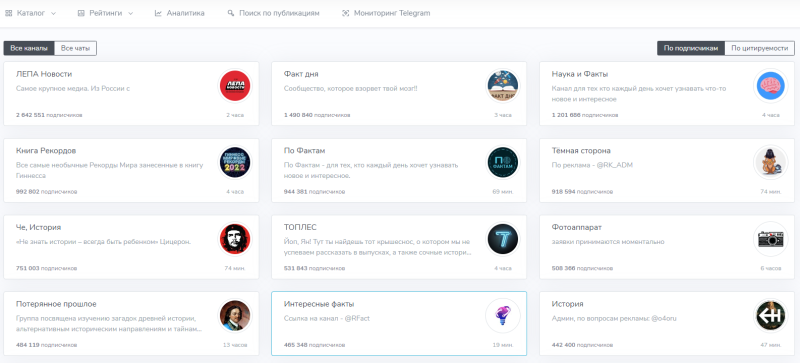Open the Фотоаппарат camera avatar
Image resolution: width=800 pixels, height=363 pixels.
pyautogui.click(x=770, y=239)
